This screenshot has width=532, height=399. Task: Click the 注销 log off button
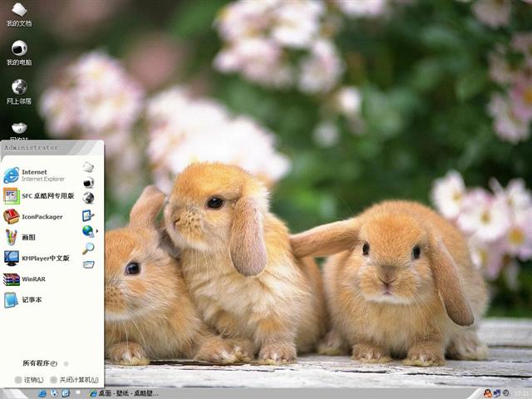click(x=29, y=380)
